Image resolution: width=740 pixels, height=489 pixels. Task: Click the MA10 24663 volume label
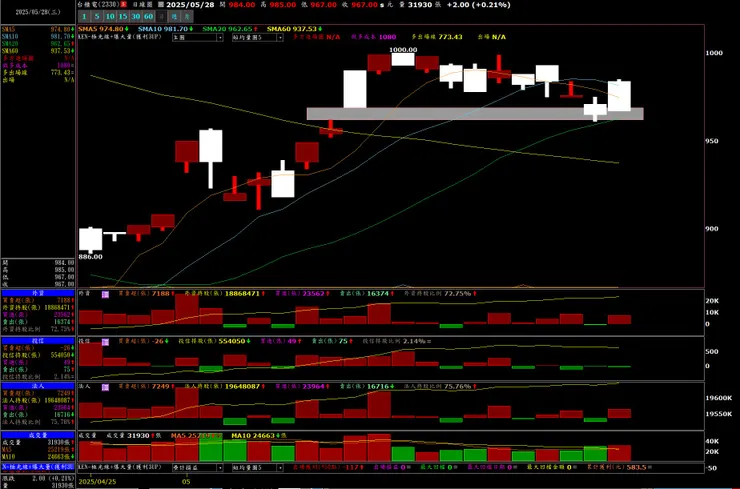[x=253, y=436]
